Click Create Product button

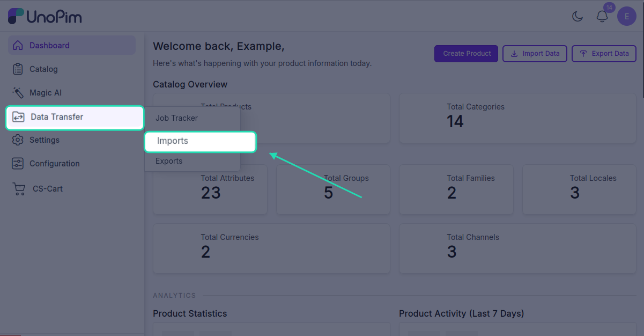466,54
